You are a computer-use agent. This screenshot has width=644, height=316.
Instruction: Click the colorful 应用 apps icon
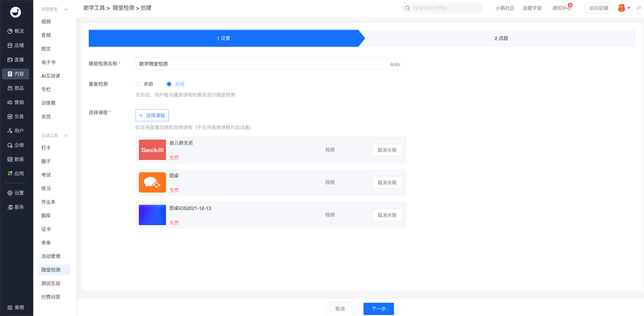[x=10, y=173]
